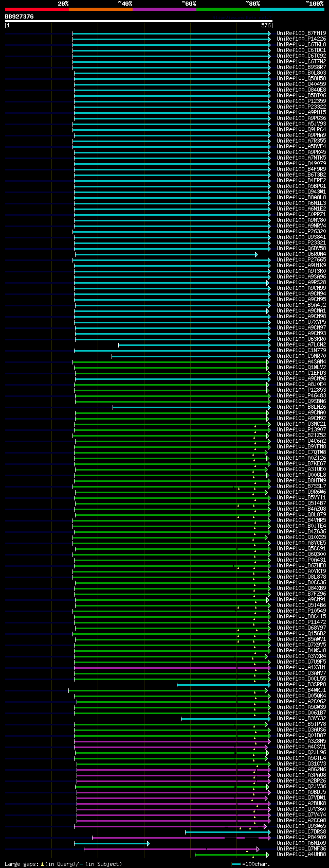The image size is (329, 868).
Task: Select the UniRef100_A1XYU1 label
Action: pos(301,667)
